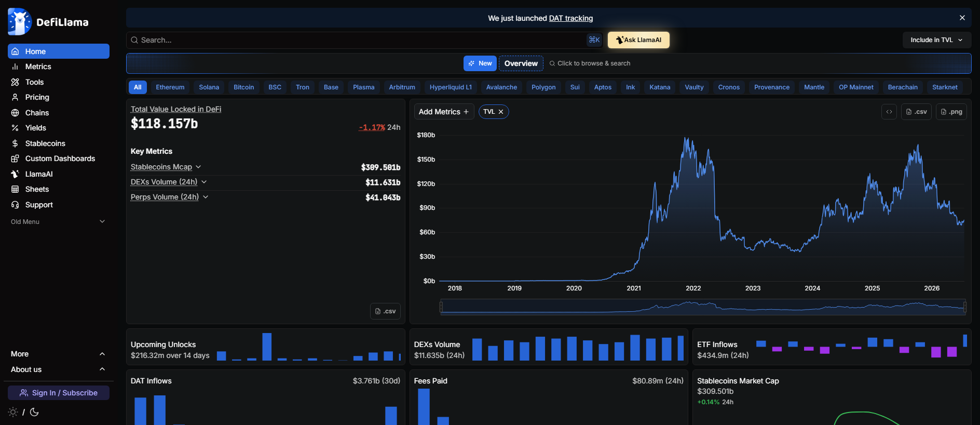Open Ask LlamaAI assistant
The image size is (980, 425).
(x=638, y=40)
